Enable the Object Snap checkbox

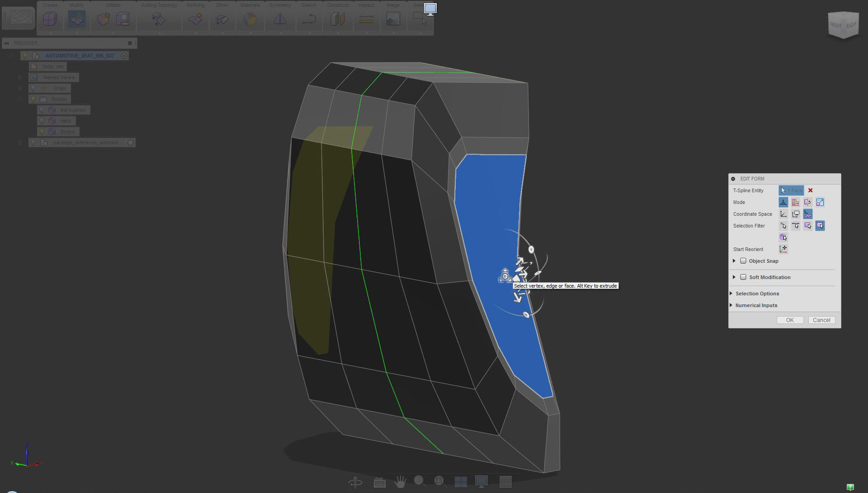pos(743,261)
